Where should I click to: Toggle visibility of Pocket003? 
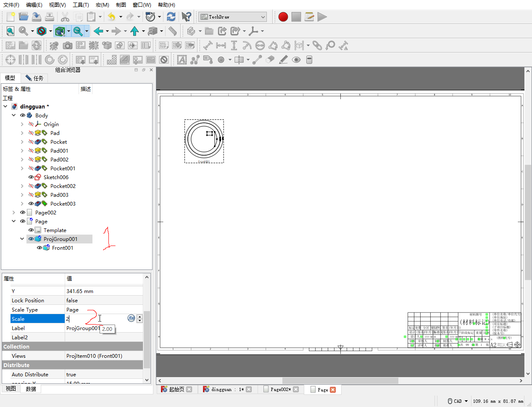pyautogui.click(x=31, y=203)
